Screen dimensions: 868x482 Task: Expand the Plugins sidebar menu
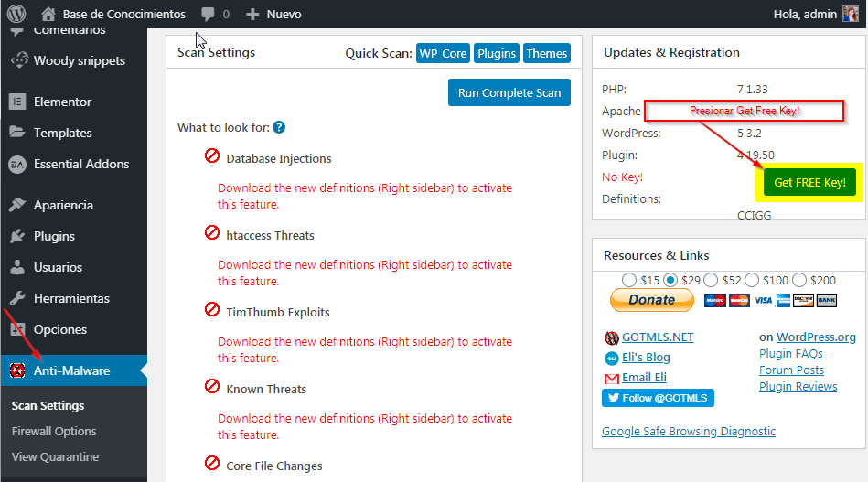tap(54, 236)
